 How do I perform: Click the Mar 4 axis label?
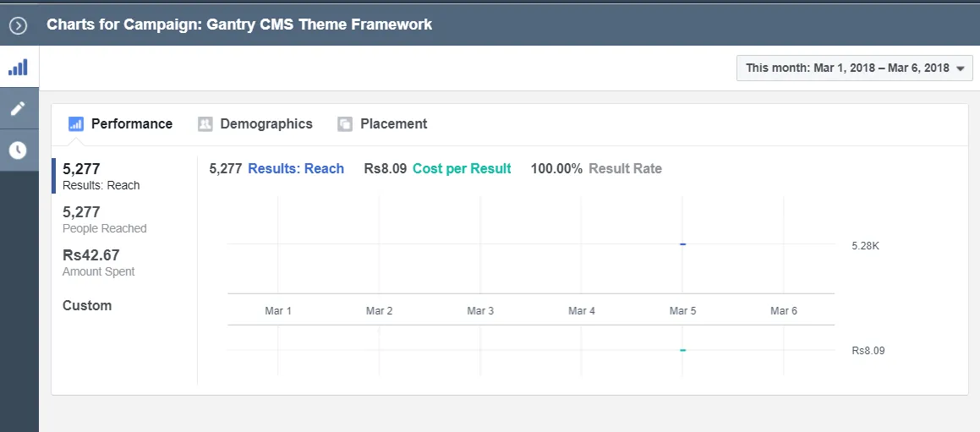tap(581, 311)
